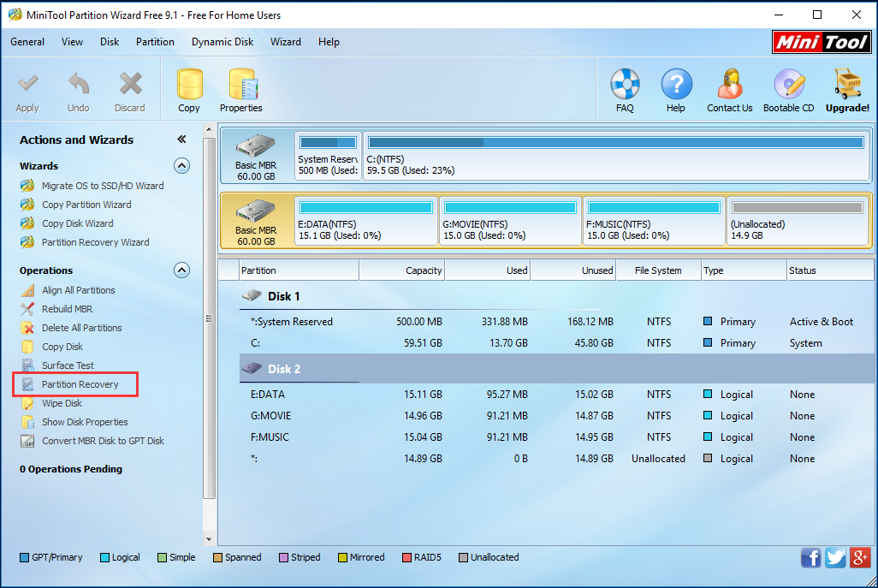Screen dimensions: 878x588
Task: Click the Type column header
Action: point(745,270)
